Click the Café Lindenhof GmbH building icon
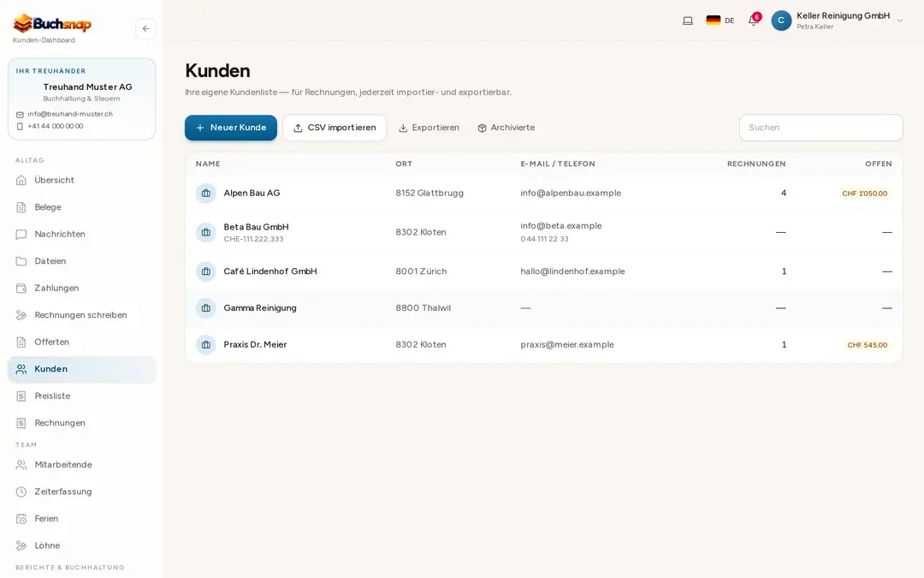 tap(205, 271)
